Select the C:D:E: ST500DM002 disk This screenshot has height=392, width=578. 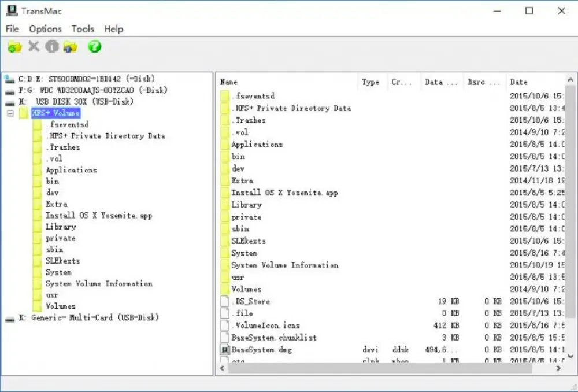(x=87, y=79)
